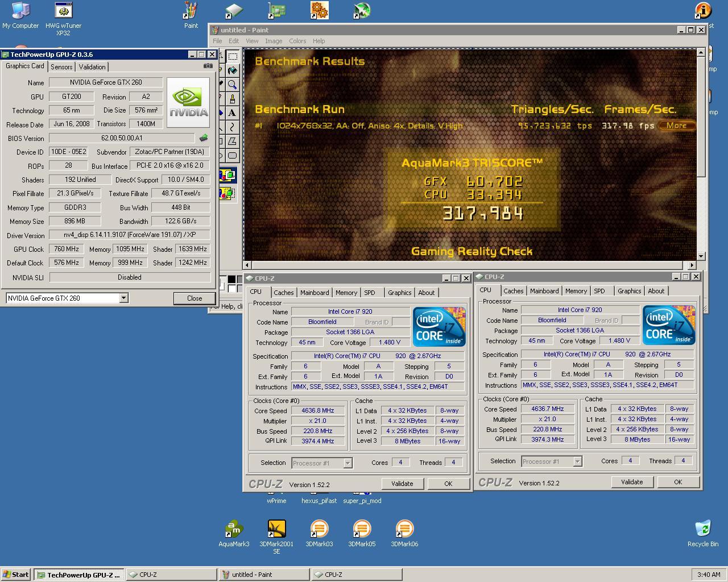Click the NVIDIA SLI Disabled field
The width and height of the screenshot is (728, 582).
click(130, 277)
